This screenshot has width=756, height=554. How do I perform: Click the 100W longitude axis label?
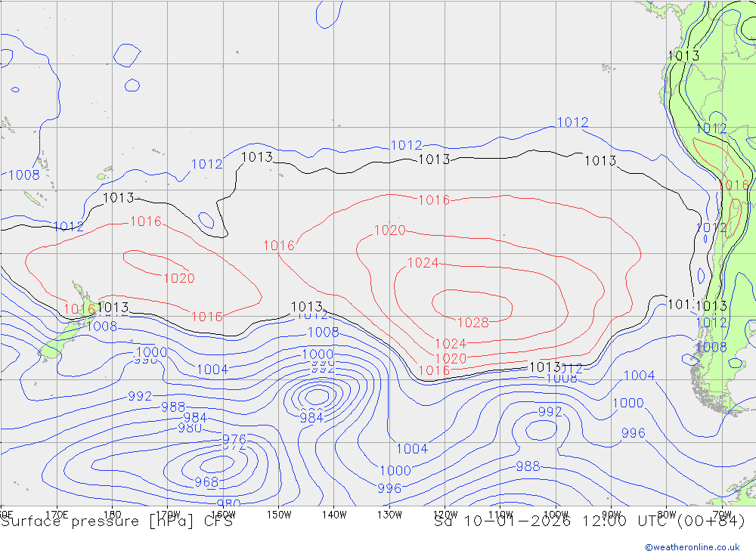point(556,515)
